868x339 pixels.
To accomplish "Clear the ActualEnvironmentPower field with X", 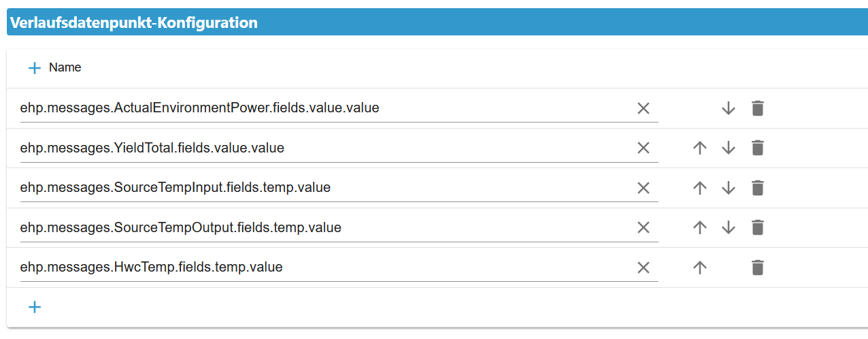I will (x=644, y=108).
